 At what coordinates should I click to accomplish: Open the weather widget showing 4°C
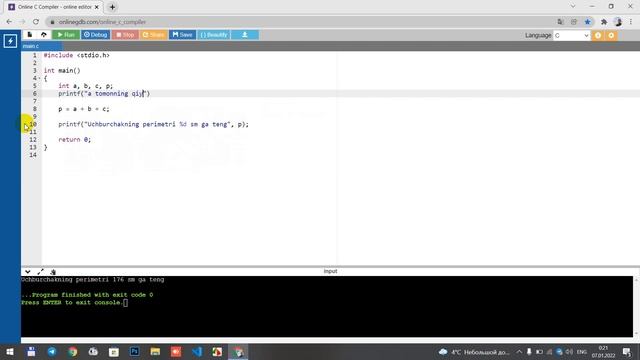pos(474,351)
